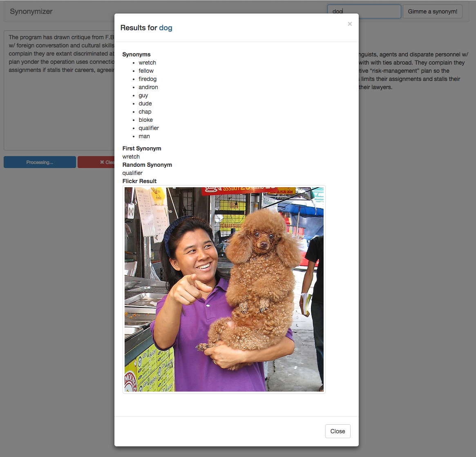Click the First Synonym result wretch

pyautogui.click(x=131, y=157)
